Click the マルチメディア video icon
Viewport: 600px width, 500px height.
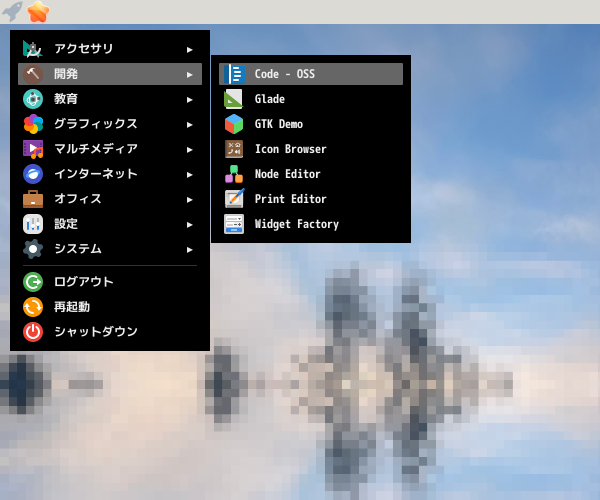(33, 149)
